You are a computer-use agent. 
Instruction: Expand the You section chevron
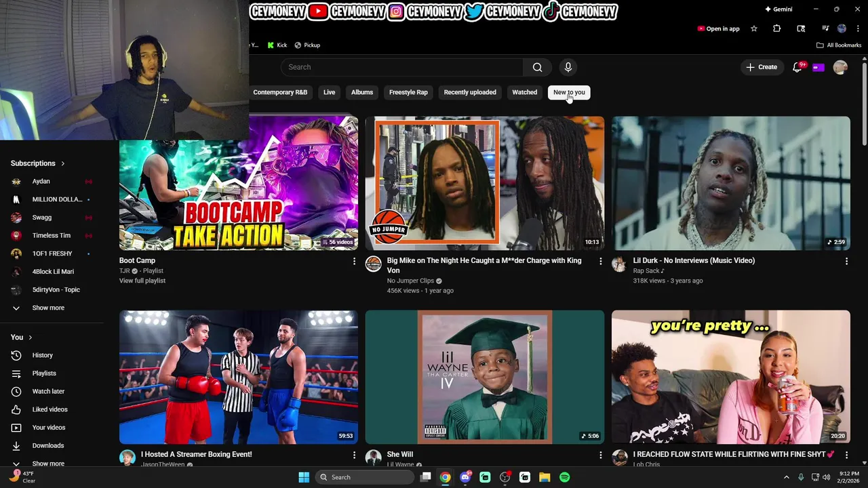tap(31, 338)
